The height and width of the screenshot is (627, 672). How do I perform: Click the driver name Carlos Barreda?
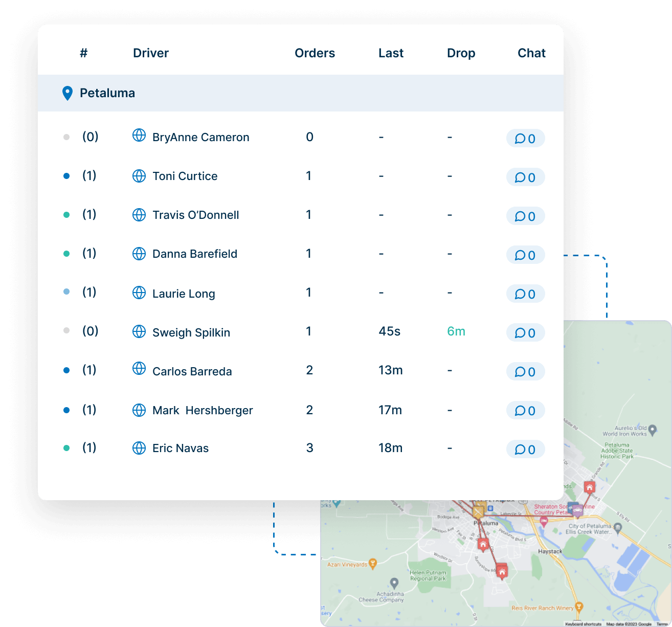(192, 372)
